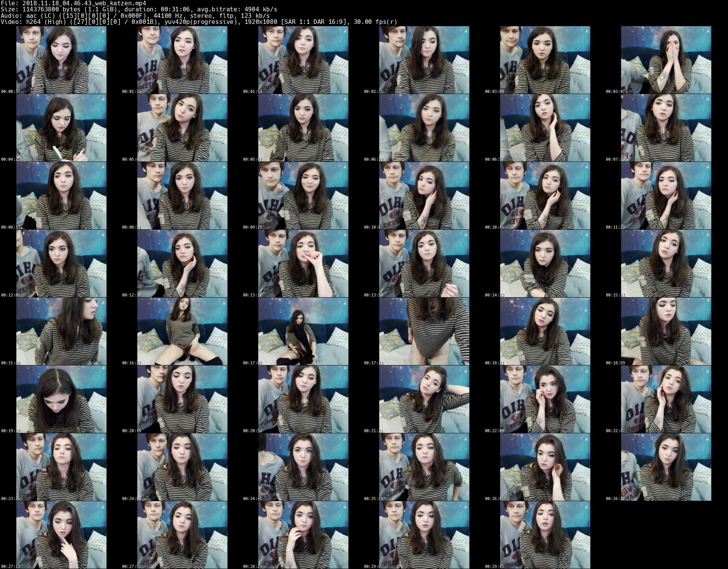Click the thumbnail stamped 00:28:29
Viewport: 728px width, 569px height.
click(303, 535)
